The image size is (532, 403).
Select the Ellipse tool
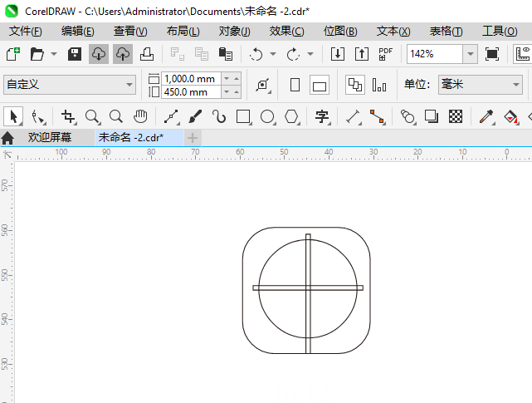(268, 117)
